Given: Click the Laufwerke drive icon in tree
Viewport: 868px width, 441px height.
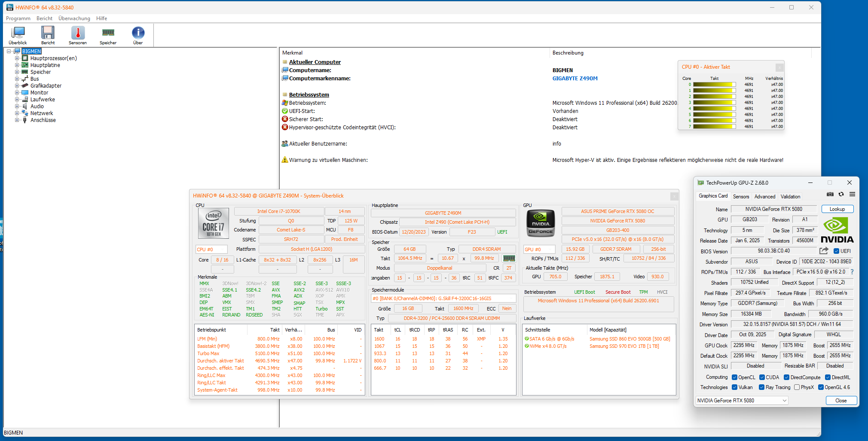Looking at the screenshot, I should click(x=25, y=100).
